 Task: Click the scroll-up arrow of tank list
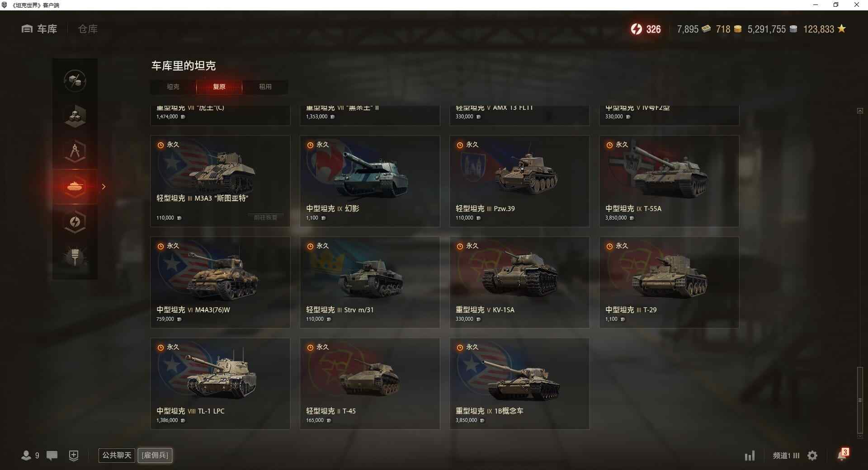tap(860, 111)
